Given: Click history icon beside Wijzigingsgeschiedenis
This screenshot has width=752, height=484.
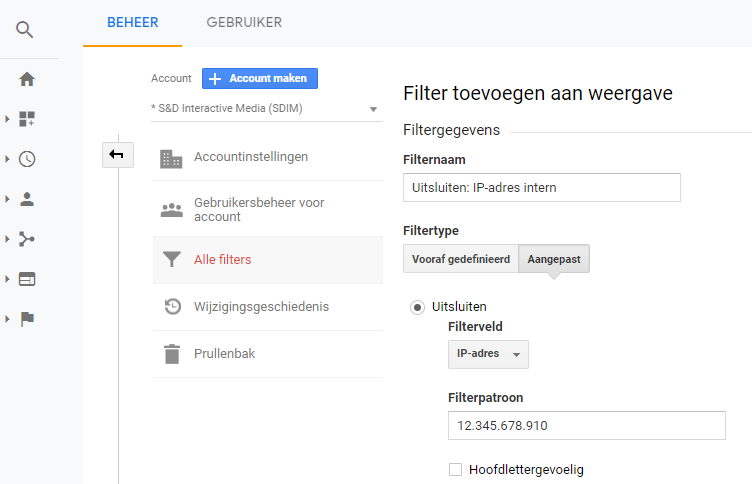Looking at the screenshot, I should click(173, 307).
